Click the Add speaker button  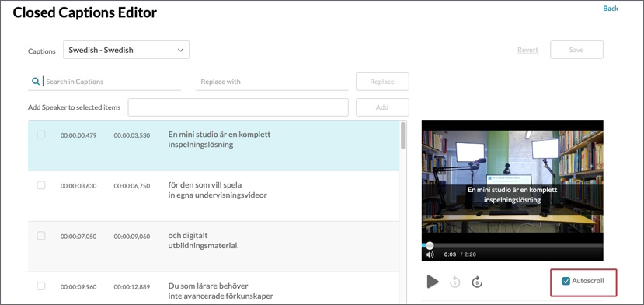coord(382,107)
